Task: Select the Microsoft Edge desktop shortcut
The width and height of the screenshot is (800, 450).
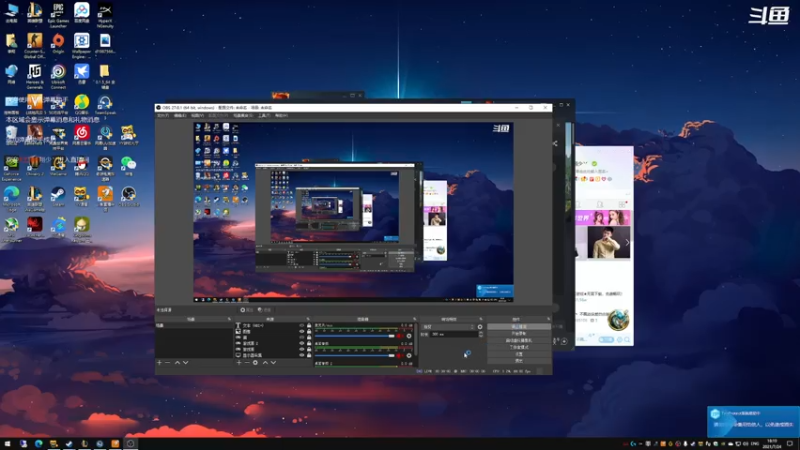Action: pyautogui.click(x=11, y=199)
